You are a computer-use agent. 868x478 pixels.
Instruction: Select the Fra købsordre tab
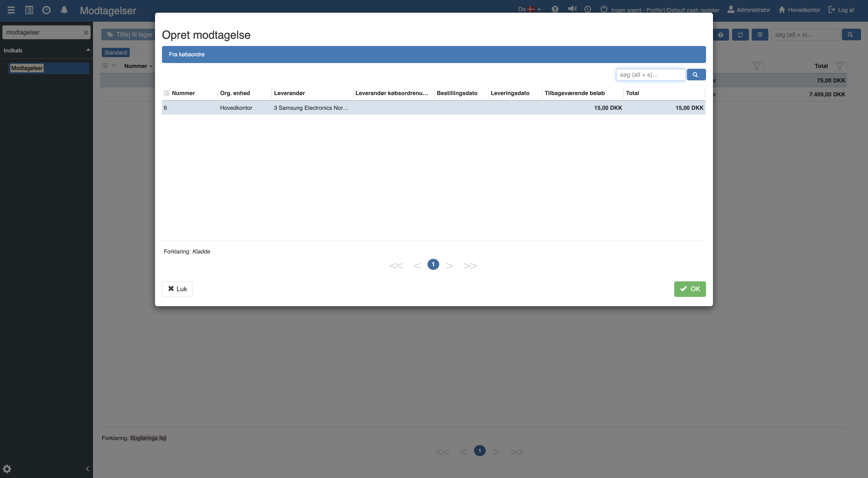(x=186, y=54)
